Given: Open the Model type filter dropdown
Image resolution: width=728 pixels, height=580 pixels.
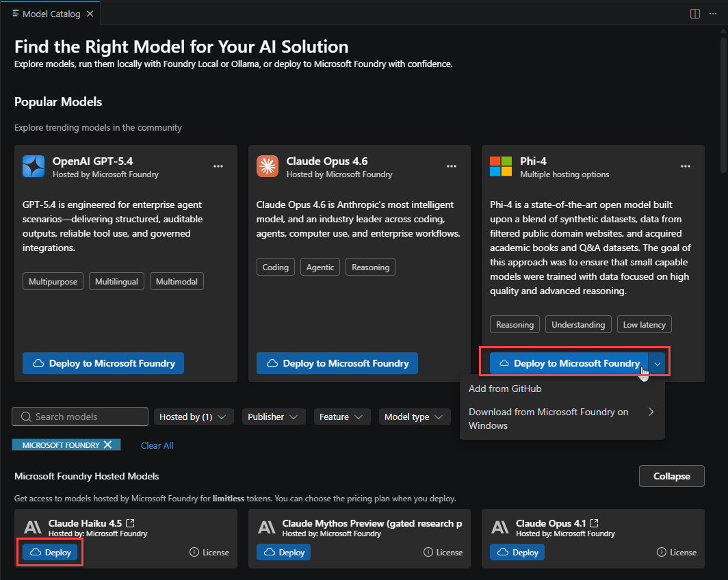Looking at the screenshot, I should [414, 417].
